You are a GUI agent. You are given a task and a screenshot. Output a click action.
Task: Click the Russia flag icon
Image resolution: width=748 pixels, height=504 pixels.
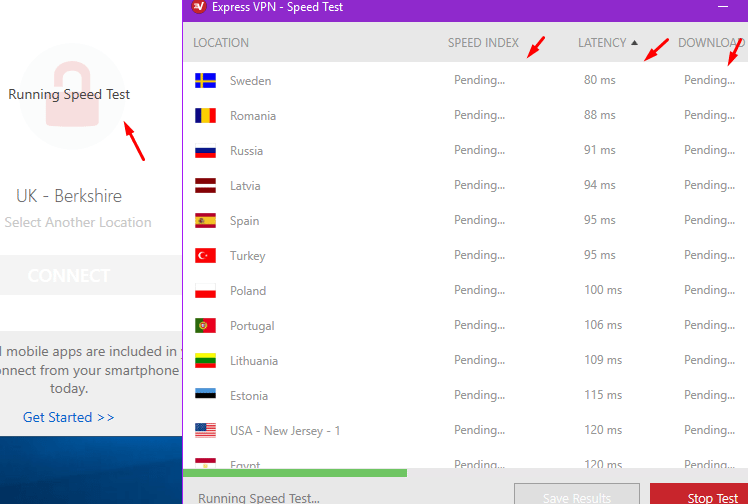coord(206,151)
